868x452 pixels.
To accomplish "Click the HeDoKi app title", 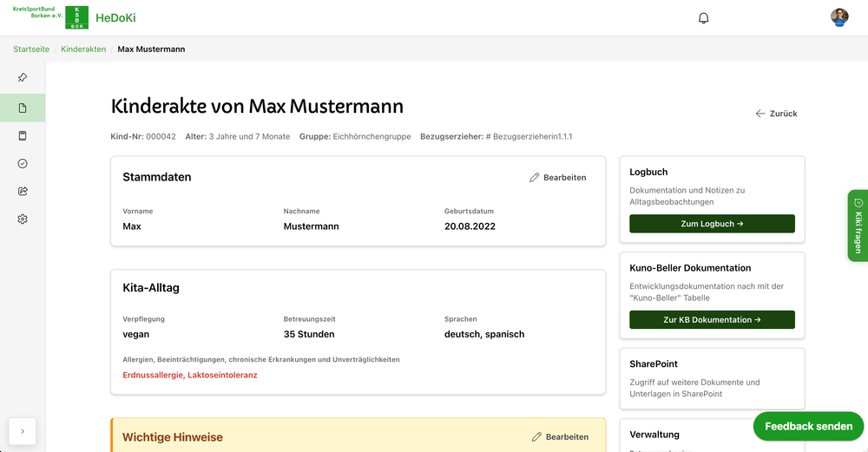I will pyautogui.click(x=115, y=17).
